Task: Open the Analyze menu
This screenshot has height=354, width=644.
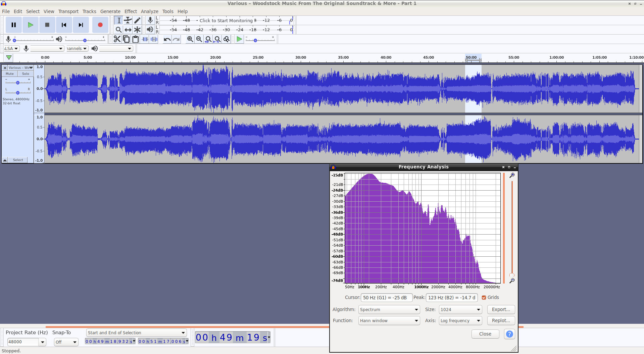Action: pyautogui.click(x=149, y=11)
